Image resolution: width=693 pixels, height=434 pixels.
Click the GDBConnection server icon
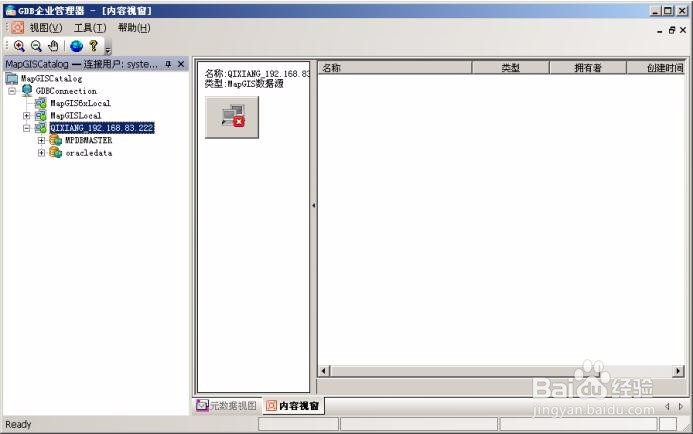[x=27, y=91]
